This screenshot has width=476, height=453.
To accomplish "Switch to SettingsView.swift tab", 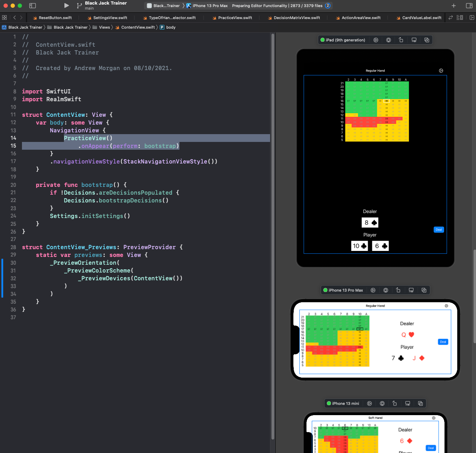I will (107, 18).
